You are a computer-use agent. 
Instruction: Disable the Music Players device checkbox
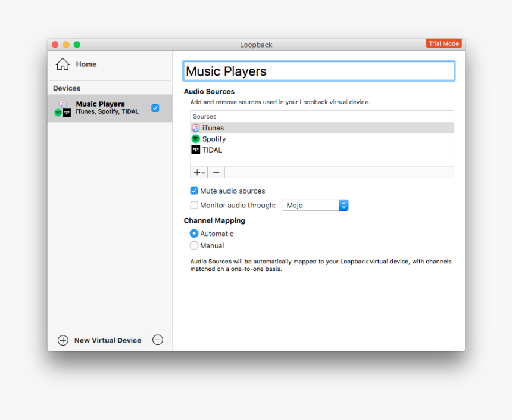pyautogui.click(x=155, y=108)
